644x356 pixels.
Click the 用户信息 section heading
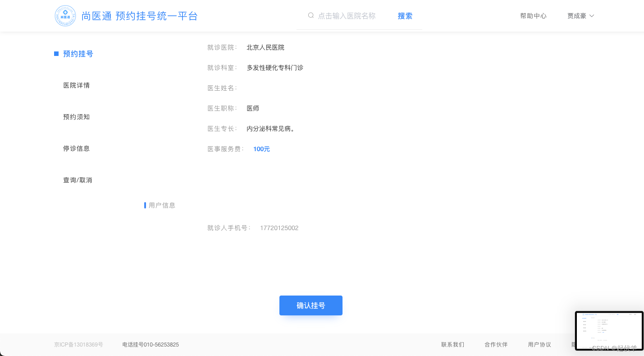coord(162,205)
